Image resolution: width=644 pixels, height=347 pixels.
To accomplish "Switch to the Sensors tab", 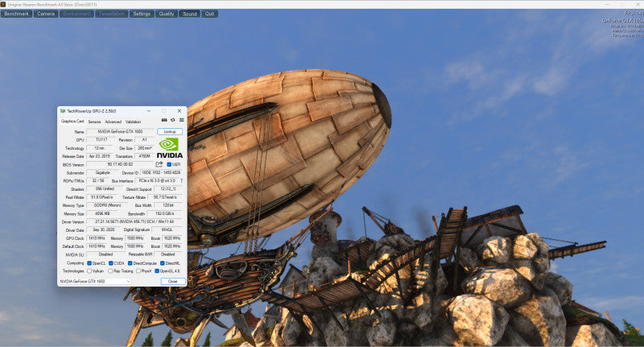I will pyautogui.click(x=94, y=122).
